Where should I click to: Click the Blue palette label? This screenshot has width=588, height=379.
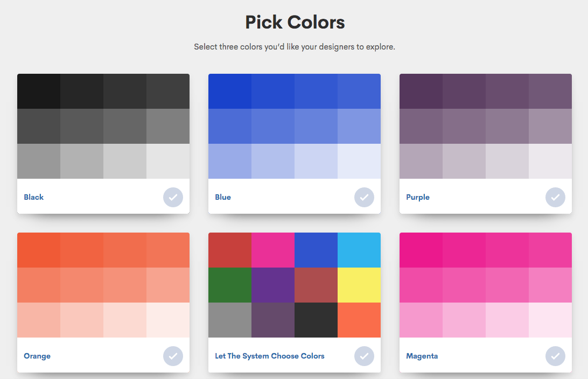(x=223, y=197)
